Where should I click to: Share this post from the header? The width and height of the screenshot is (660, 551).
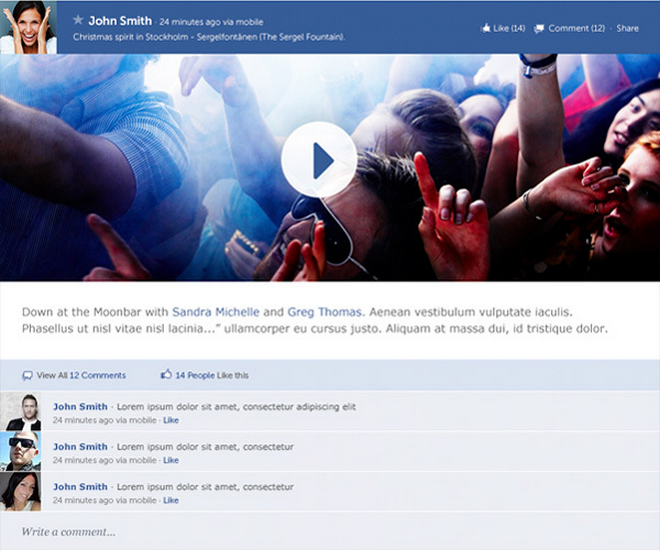tap(627, 28)
